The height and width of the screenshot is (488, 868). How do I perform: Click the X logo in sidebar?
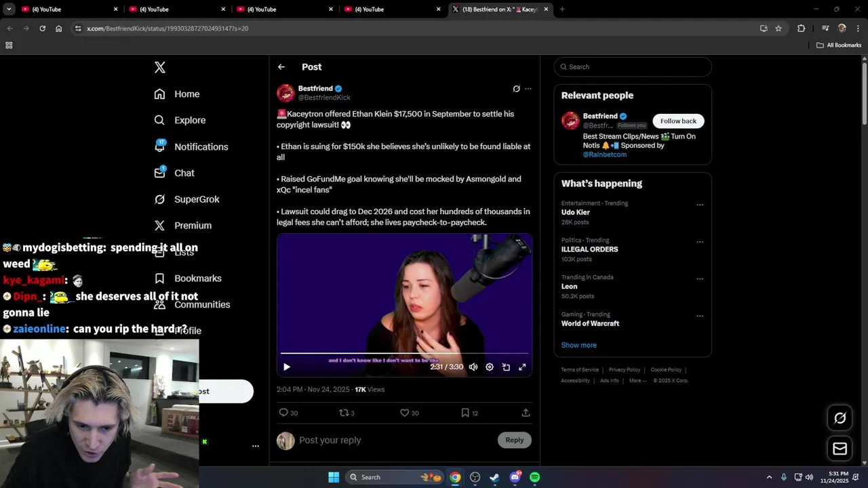(160, 67)
